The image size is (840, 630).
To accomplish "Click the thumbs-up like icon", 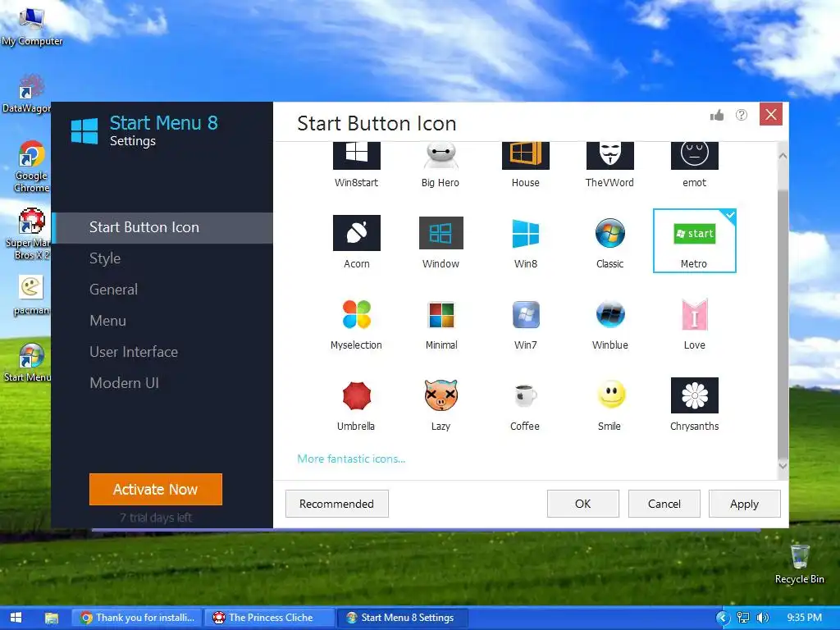I will tap(717, 115).
